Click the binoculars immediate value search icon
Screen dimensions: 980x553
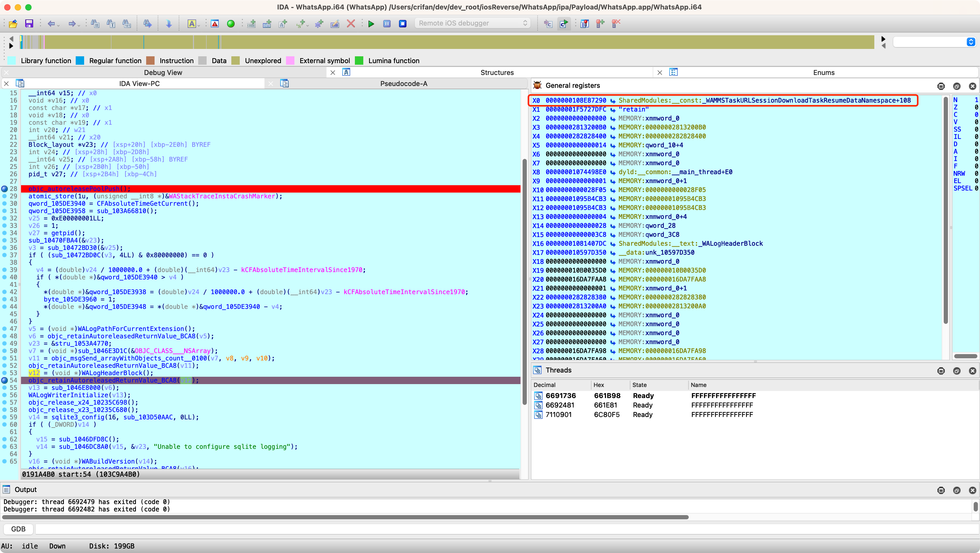[x=95, y=24]
